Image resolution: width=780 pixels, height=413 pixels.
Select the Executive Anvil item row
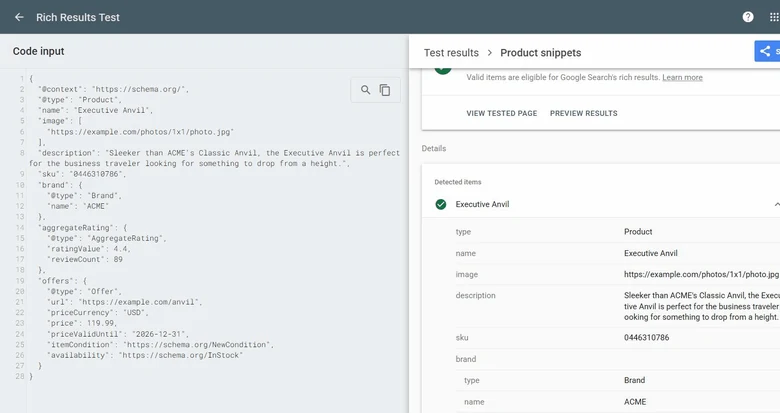point(601,205)
